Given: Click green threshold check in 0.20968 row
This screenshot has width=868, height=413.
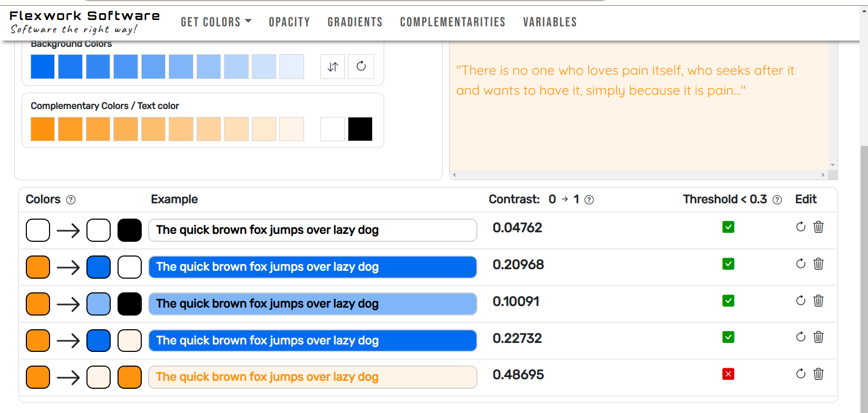Looking at the screenshot, I should pyautogui.click(x=728, y=264).
